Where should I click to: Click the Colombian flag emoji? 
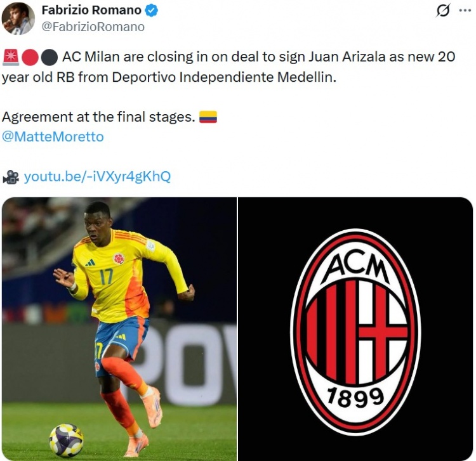tap(208, 117)
